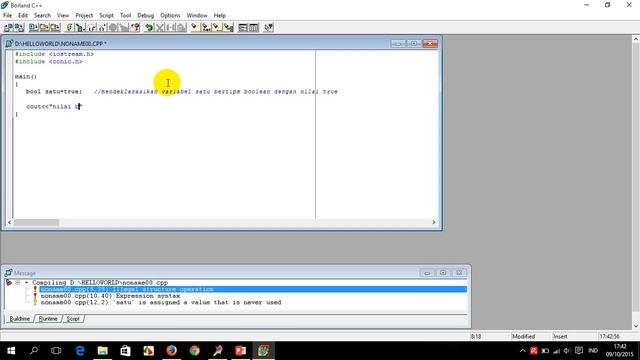
Task: Open the Debug menu
Action: point(145,15)
